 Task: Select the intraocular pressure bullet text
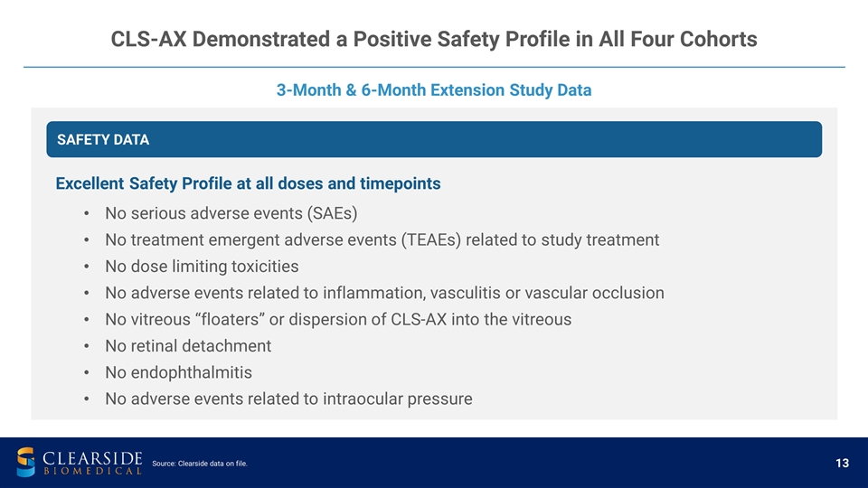point(288,399)
